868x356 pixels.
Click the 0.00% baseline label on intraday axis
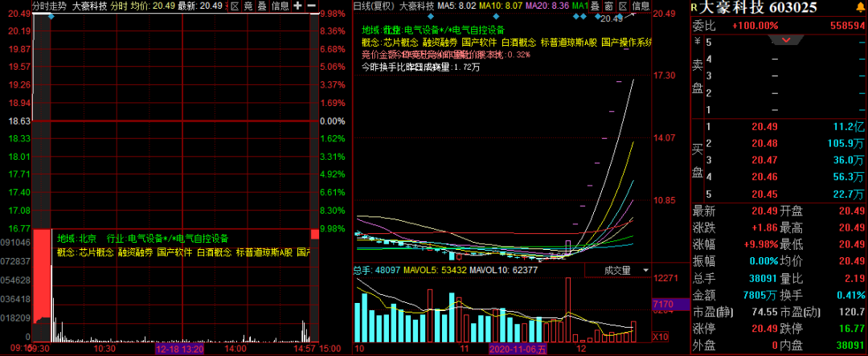pyautogui.click(x=333, y=121)
